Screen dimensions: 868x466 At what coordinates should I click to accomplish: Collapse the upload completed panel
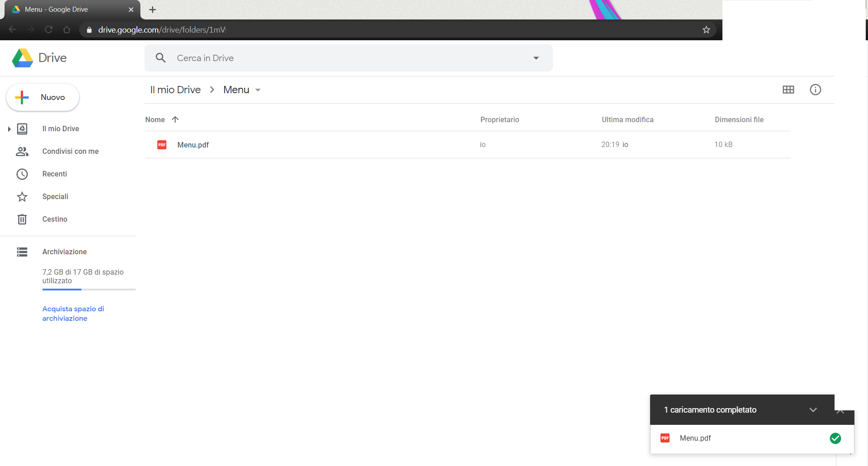tap(813, 410)
